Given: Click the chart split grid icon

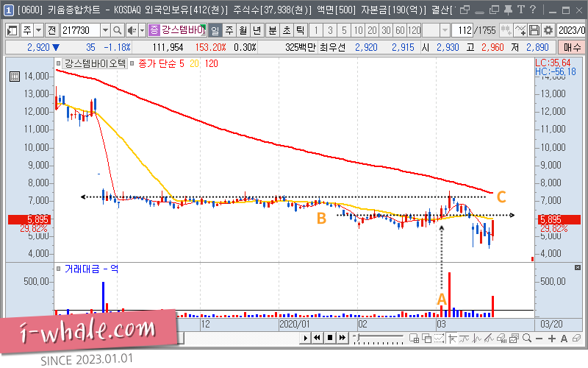Looking at the screenshot, I should pos(414,339).
